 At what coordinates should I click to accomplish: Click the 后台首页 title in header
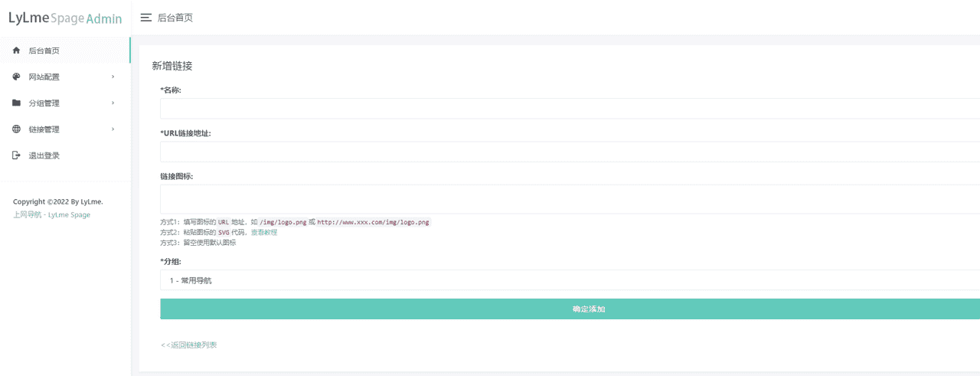click(x=175, y=18)
